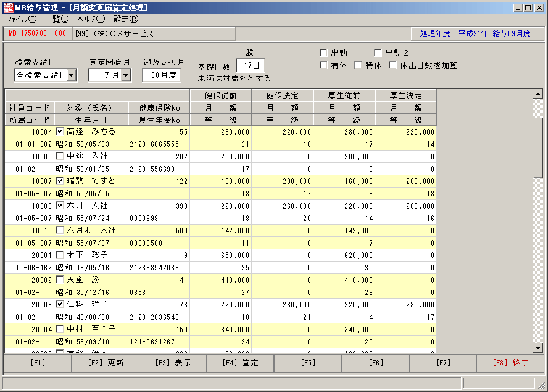This screenshot has height=392, width=548.
Task: Click the scrollbar down arrow
Action: click(538, 348)
